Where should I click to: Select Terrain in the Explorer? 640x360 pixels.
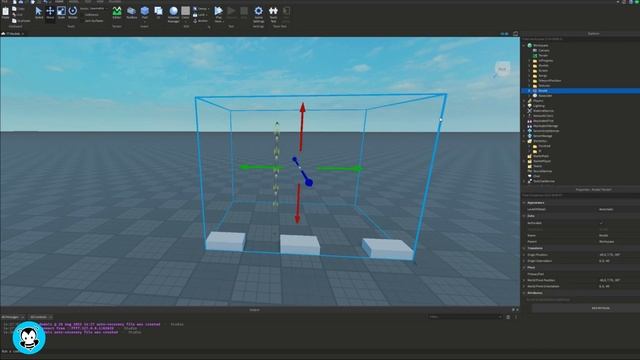[543, 56]
